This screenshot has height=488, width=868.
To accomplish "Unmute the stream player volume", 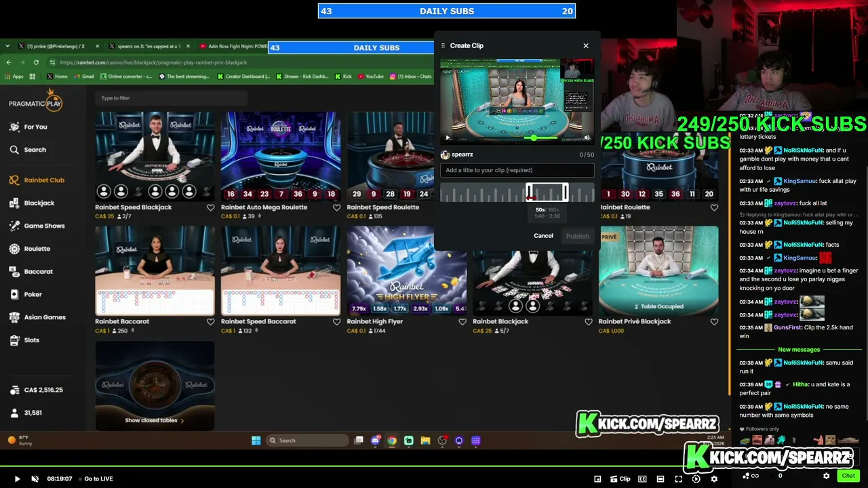I will click(x=35, y=479).
